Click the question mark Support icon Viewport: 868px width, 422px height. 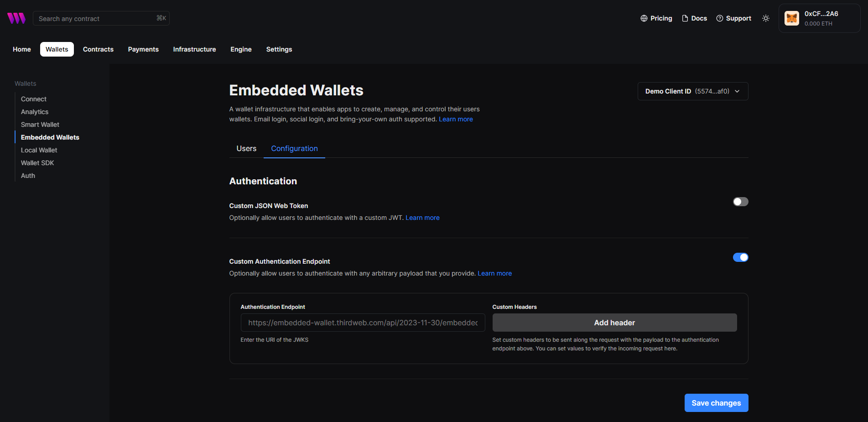tap(720, 18)
